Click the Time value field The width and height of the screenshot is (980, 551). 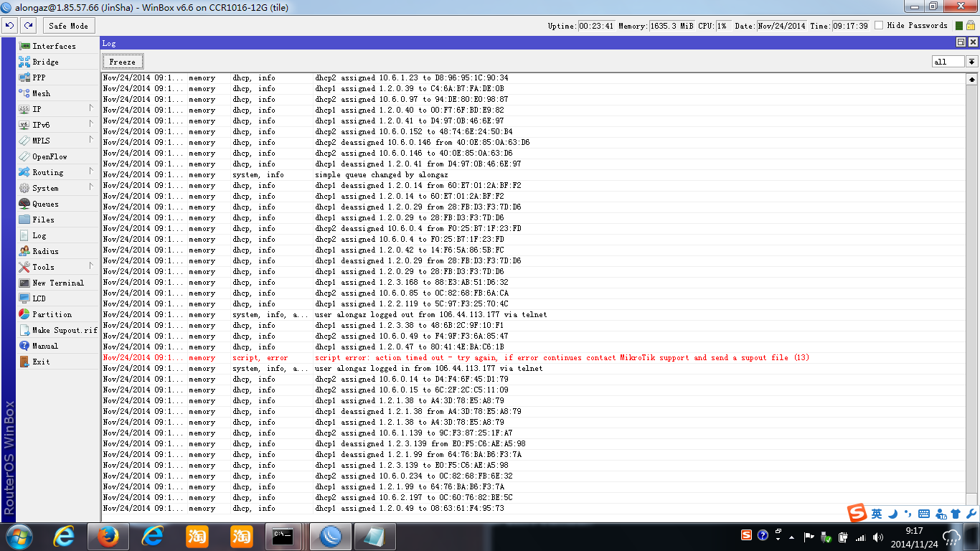(x=851, y=26)
